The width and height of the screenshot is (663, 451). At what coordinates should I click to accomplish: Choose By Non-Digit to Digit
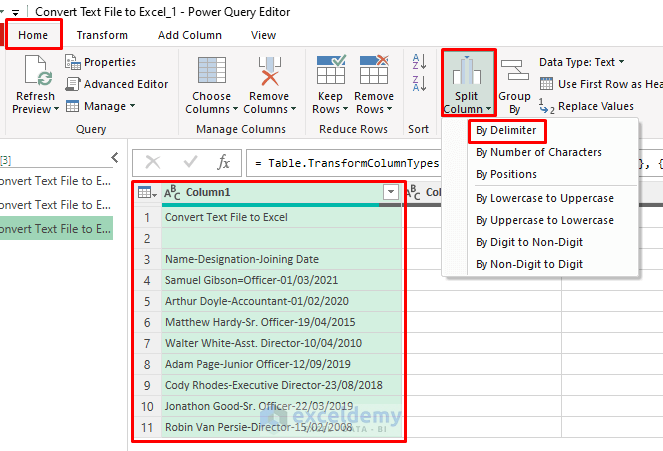pyautogui.click(x=529, y=264)
